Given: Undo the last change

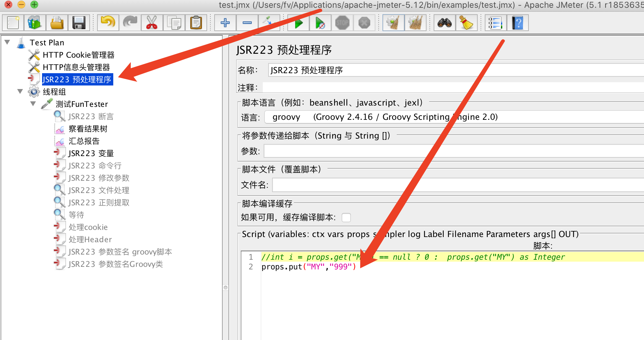Looking at the screenshot, I should click(x=108, y=23).
